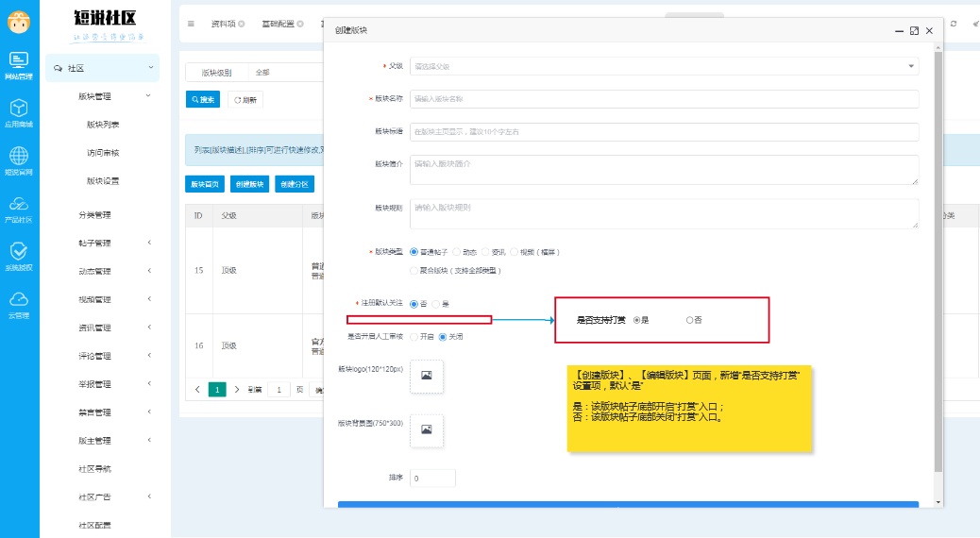Click the dialog vertical scrollbar
980x538 pixels.
coord(938,261)
